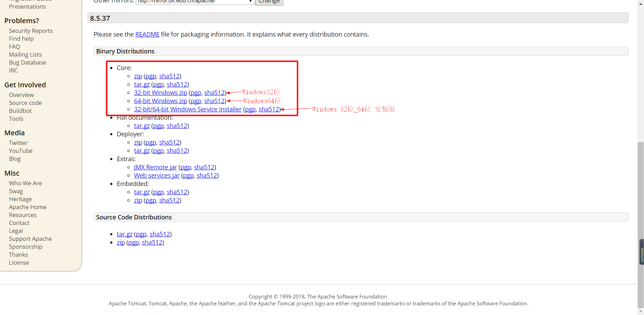The image size is (644, 315).
Task: Open Bug Database sidebar link
Action: tap(28, 62)
